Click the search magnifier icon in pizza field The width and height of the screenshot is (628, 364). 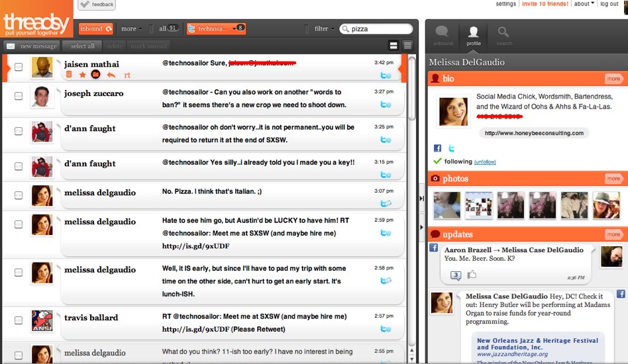(x=345, y=29)
